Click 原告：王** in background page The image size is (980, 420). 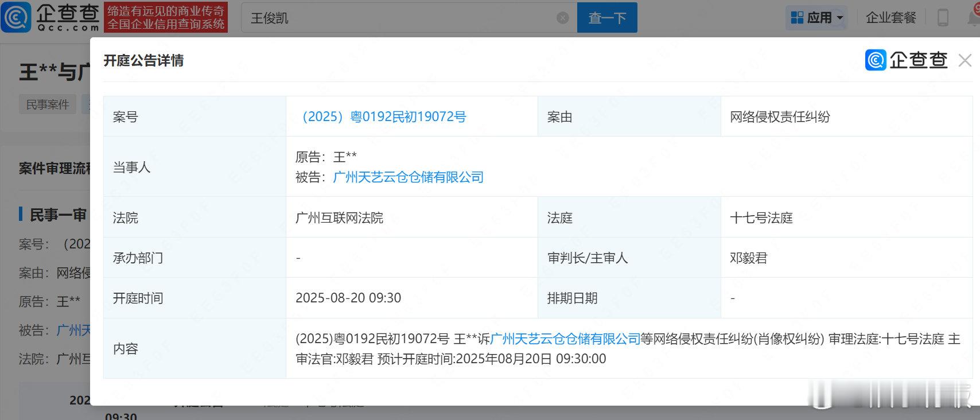pyautogui.click(x=49, y=301)
